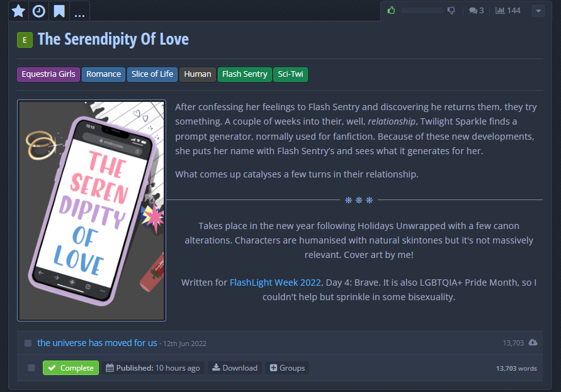Click the bookmark shelf icon
This screenshot has height=392, width=561.
59,11
